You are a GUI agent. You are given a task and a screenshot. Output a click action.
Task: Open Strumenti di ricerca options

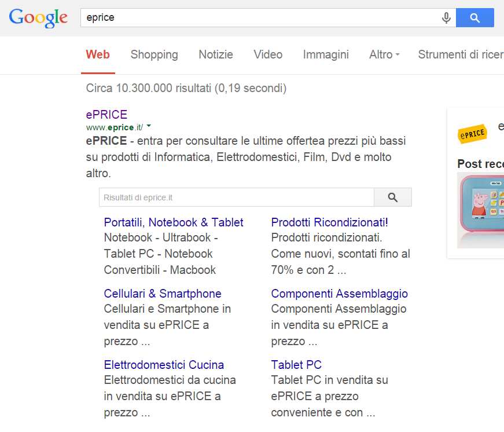(x=461, y=54)
